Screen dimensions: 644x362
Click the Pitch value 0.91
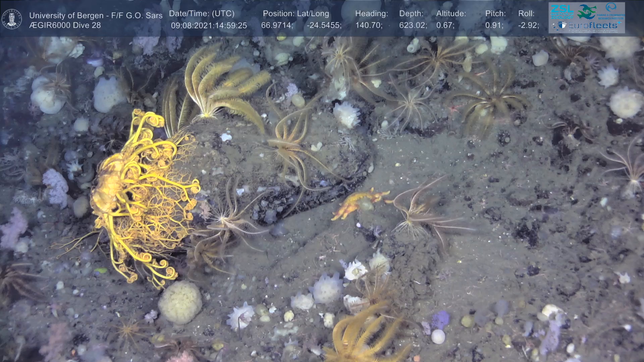coord(494,25)
